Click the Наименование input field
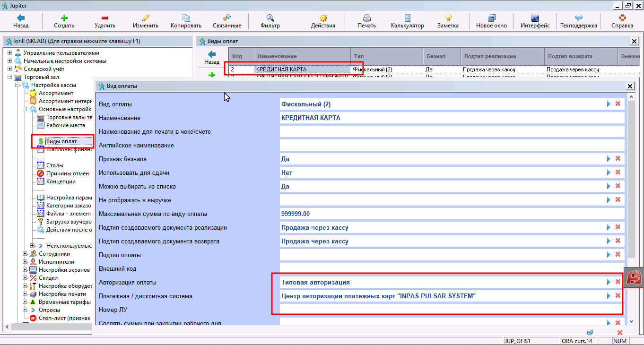The image size is (644, 345). (x=453, y=118)
